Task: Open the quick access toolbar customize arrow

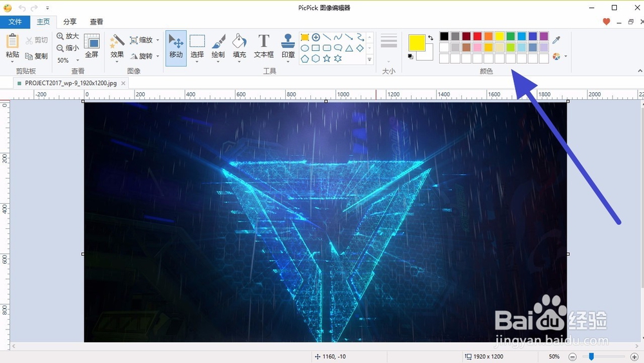Action: [x=48, y=8]
